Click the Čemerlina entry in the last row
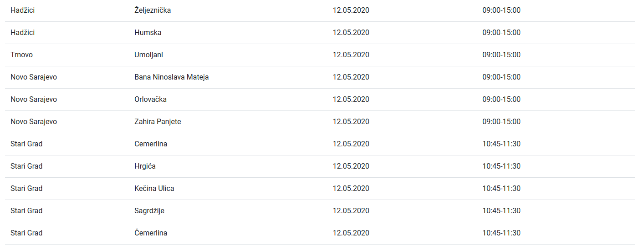644x245 pixels. 151,233
